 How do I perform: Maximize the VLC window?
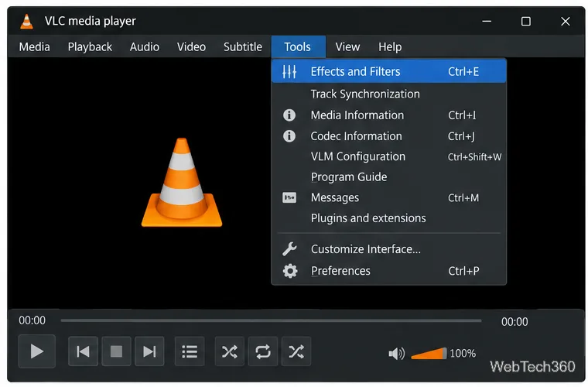pyautogui.click(x=526, y=21)
